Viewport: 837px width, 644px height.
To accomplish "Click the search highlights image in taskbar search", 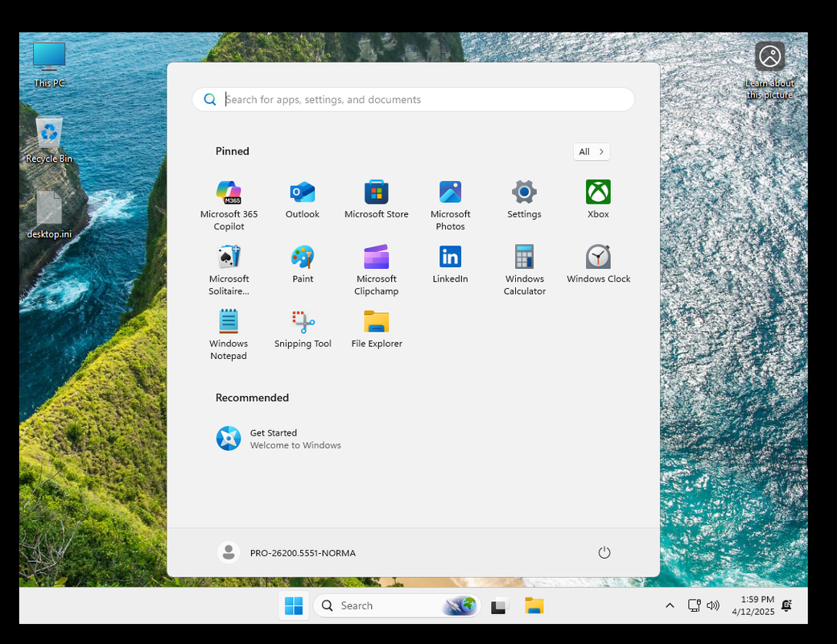I will [x=460, y=605].
